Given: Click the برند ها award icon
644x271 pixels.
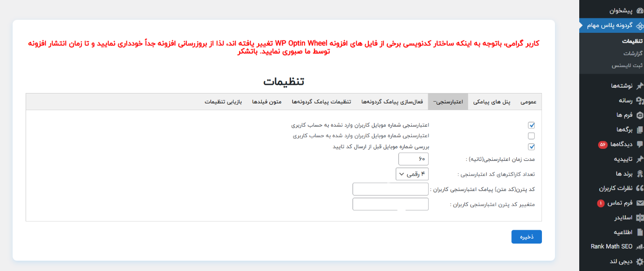Looking at the screenshot, I should click(x=640, y=173).
